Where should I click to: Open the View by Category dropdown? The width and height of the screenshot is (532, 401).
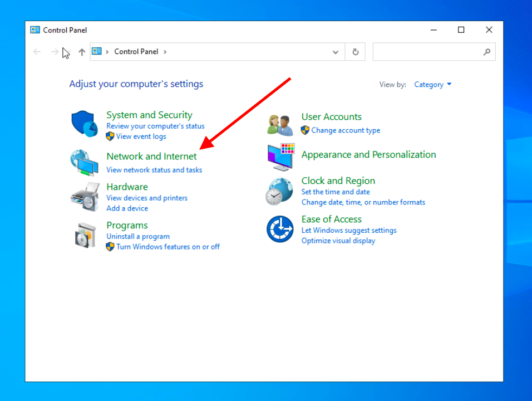(432, 85)
